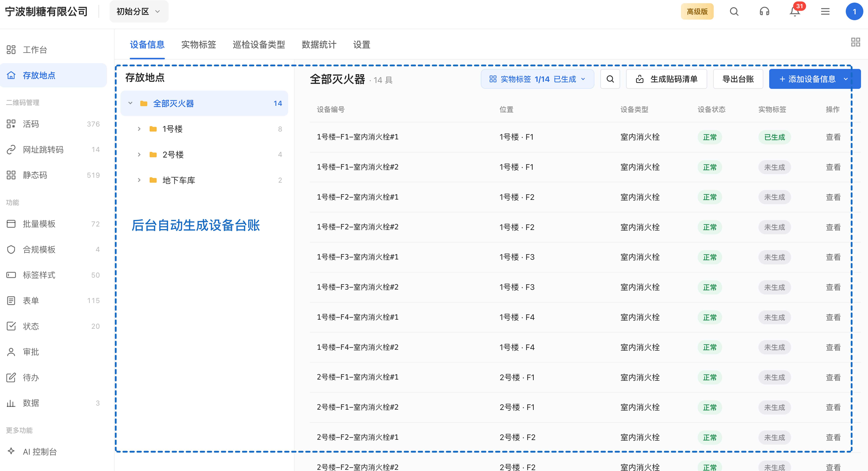Image resolution: width=868 pixels, height=471 pixels.
Task: Open the arrow dropdown on 添加设备信息 button
Action: pos(846,79)
